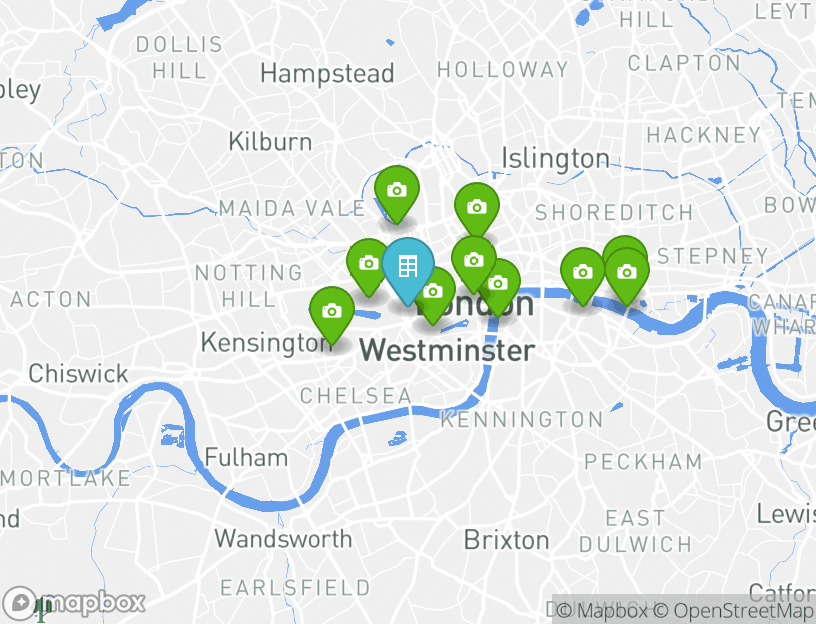The width and height of the screenshot is (816, 624).
Task: Select the camera pin above the London label
Action: point(473,261)
